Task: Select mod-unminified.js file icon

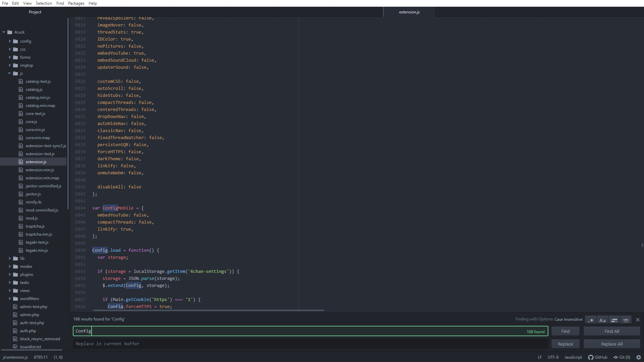Action: pyautogui.click(x=21, y=210)
